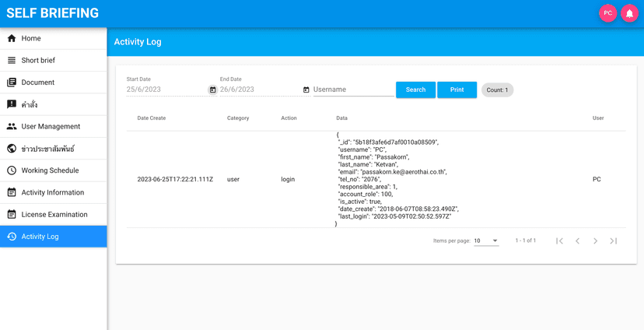Open the PC user avatar menu

(x=607, y=13)
